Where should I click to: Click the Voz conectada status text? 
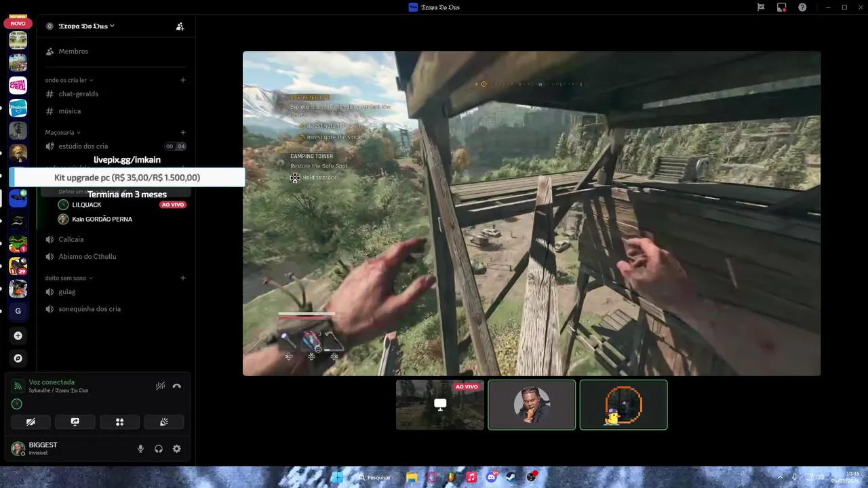[x=52, y=382]
